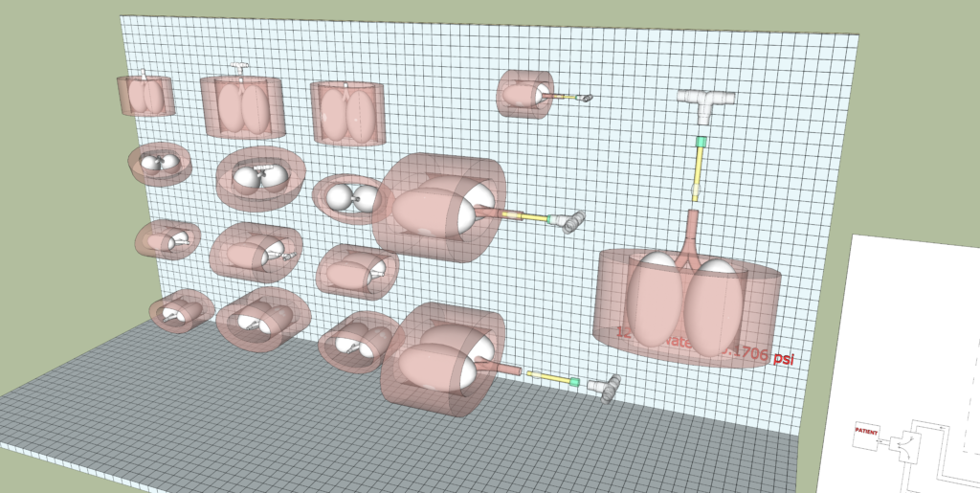980x493 pixels.
Task: Select the right lung in the largest model
Action: pos(717,306)
